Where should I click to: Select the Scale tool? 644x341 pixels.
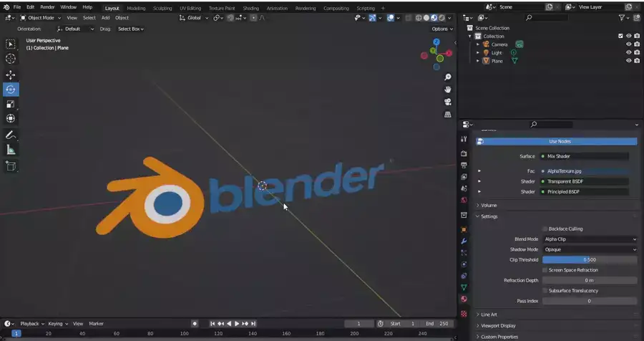click(x=11, y=104)
